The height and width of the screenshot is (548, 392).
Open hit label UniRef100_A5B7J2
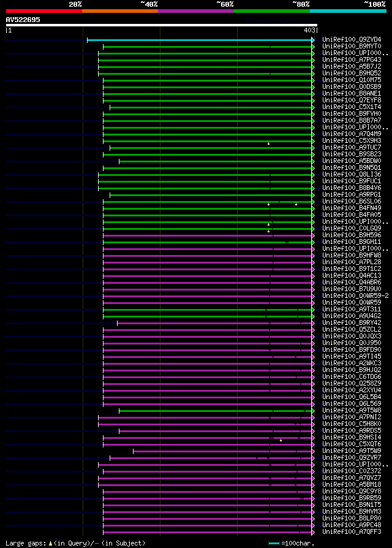tap(352, 67)
